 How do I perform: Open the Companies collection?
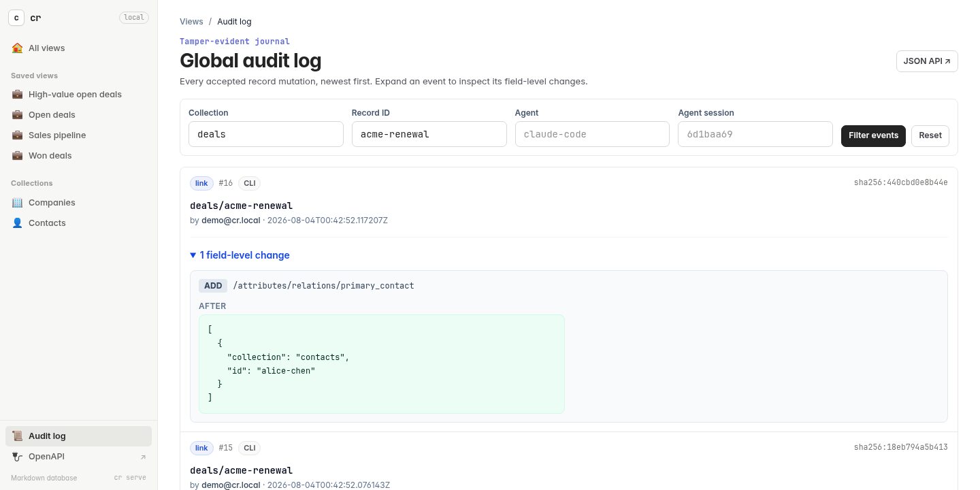(x=78, y=203)
